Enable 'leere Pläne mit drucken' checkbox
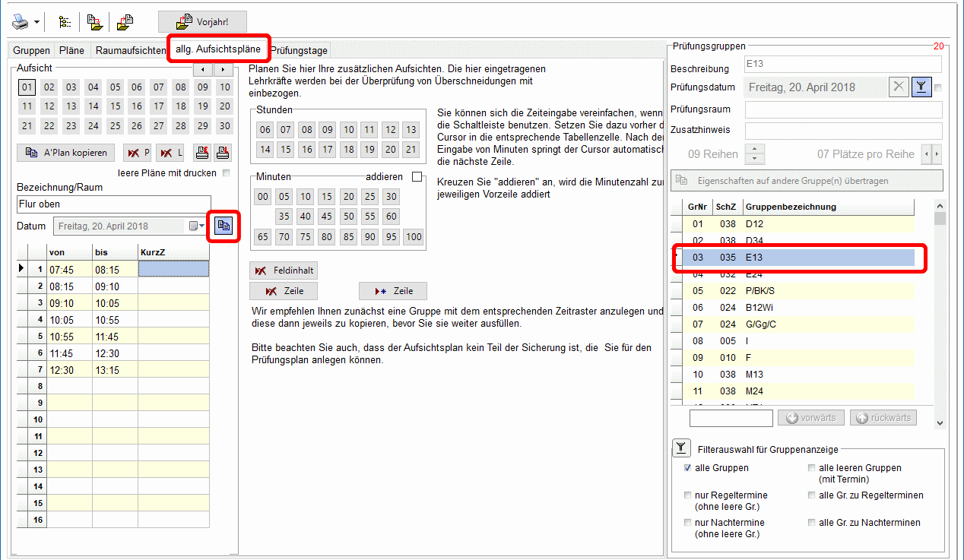Screen dimensions: 964x560 pyautogui.click(x=225, y=172)
